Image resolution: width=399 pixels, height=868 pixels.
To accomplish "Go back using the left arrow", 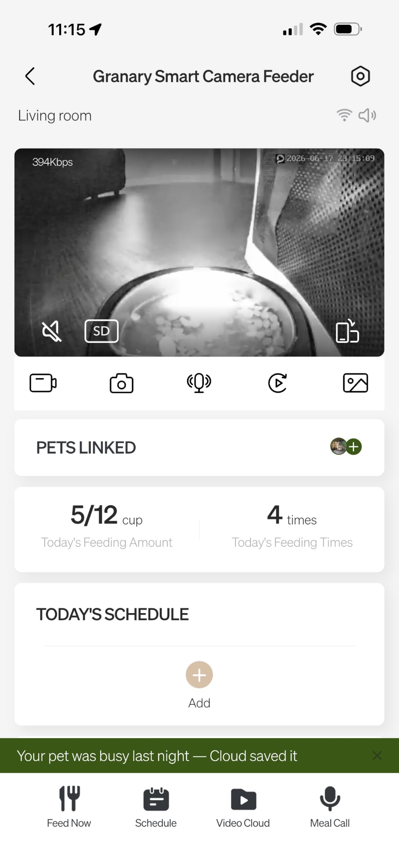I will [30, 76].
